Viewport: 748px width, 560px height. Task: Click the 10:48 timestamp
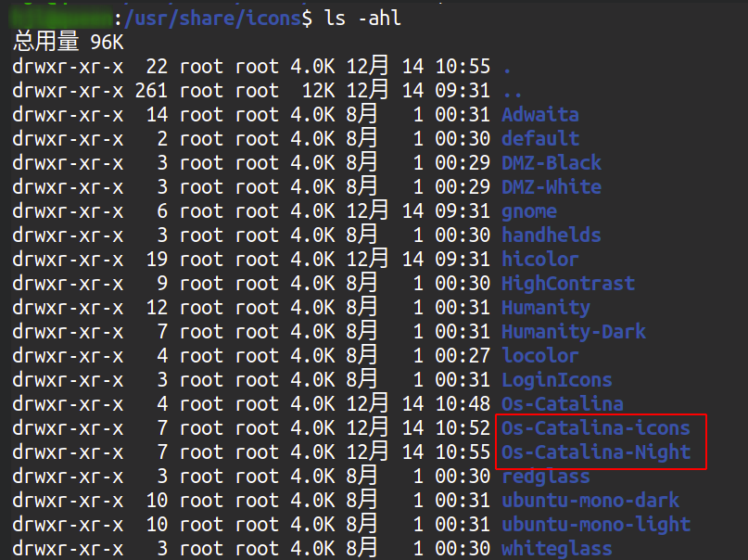[463, 404]
